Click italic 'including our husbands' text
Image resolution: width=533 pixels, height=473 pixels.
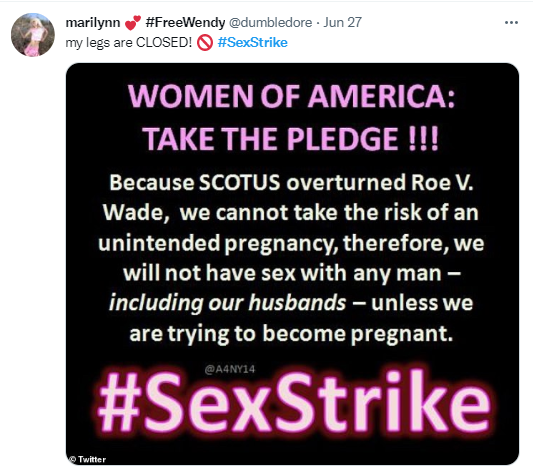pyautogui.click(x=227, y=303)
